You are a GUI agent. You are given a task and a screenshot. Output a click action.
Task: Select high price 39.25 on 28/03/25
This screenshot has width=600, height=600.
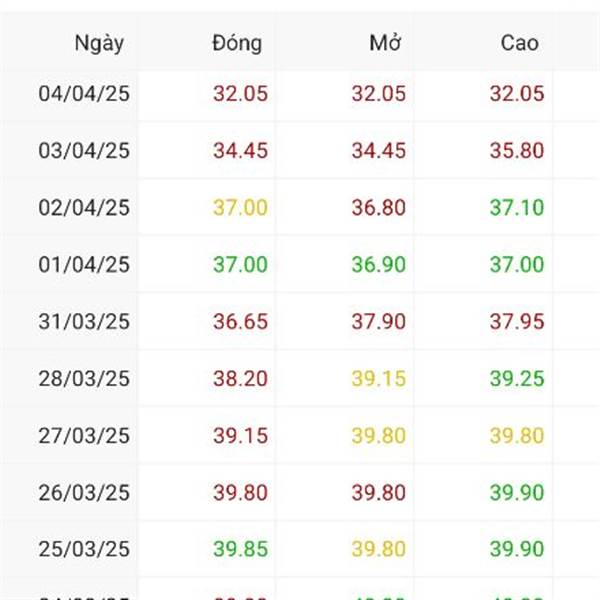click(517, 379)
